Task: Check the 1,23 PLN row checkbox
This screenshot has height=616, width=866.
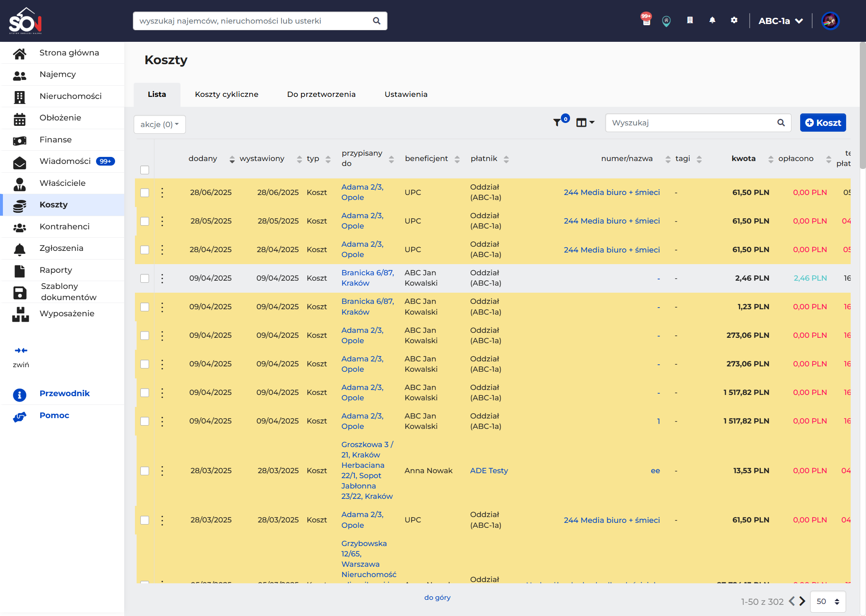Action: pyautogui.click(x=144, y=307)
